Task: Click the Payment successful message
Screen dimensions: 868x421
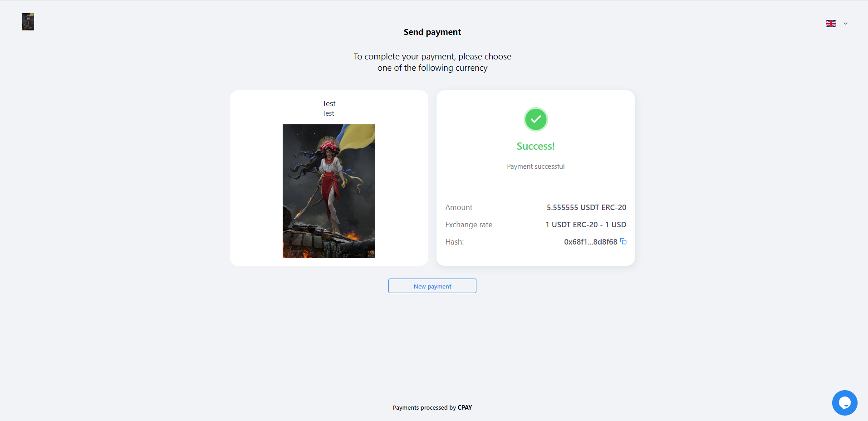Action: click(x=536, y=166)
